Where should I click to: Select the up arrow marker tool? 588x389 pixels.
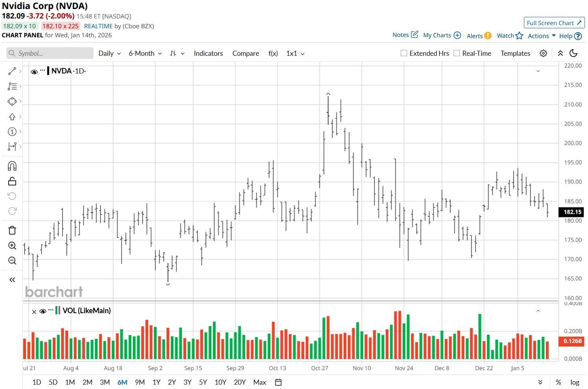click(x=12, y=117)
